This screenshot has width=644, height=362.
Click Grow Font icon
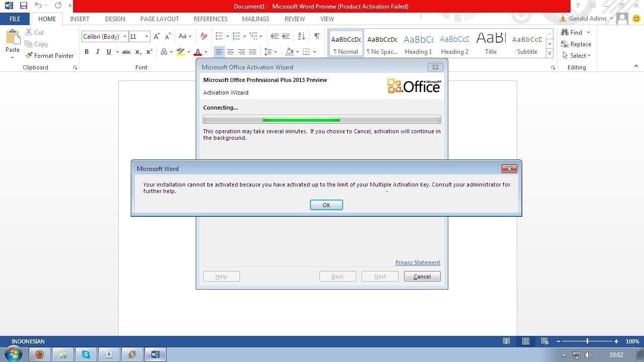pos(157,36)
